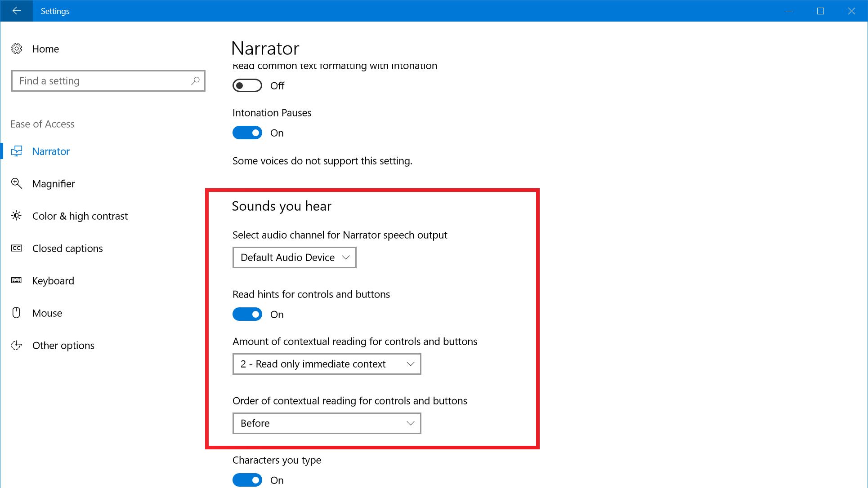Click the Magnifier sidebar icon
Image resolution: width=868 pixels, height=488 pixels.
click(x=17, y=183)
